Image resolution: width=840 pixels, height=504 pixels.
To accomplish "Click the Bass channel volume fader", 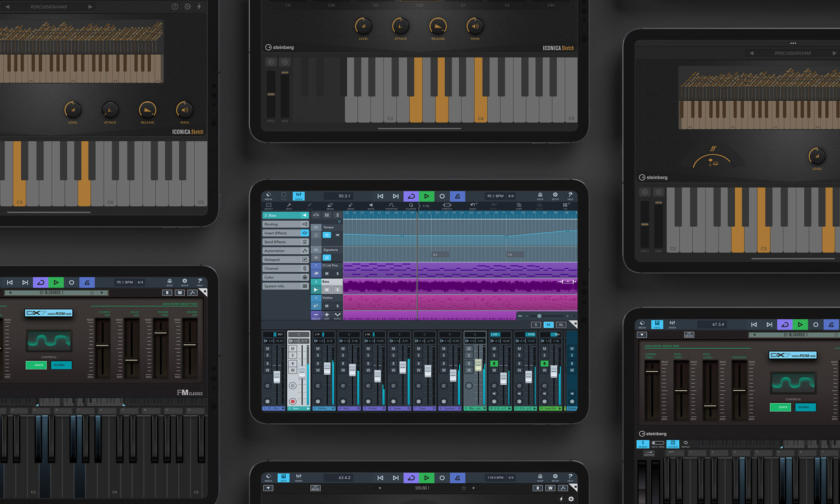I will click(302, 372).
